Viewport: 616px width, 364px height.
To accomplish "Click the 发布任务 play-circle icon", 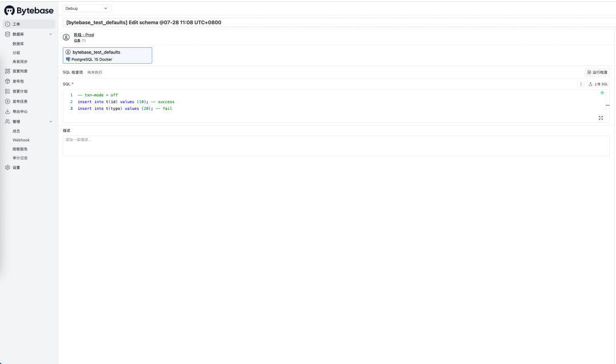I will tap(7, 101).
